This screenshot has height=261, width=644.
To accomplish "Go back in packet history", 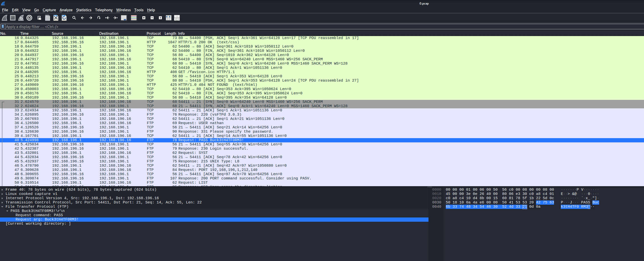I will (82, 18).
